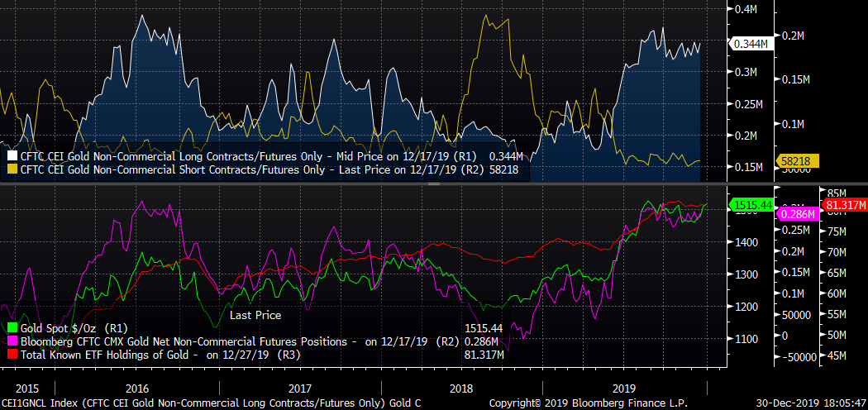Viewport: 868px width, 410px height.
Task: Click the 1100 gold price axis label
Action: coord(746,338)
